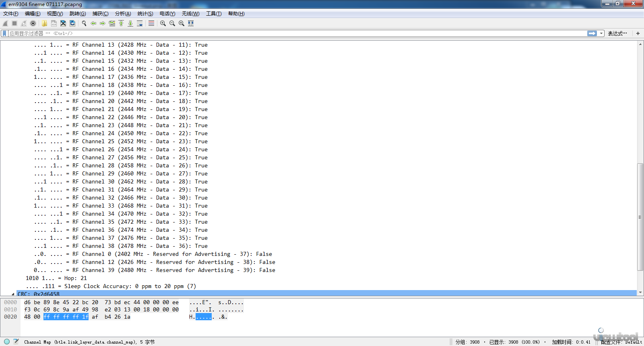Reload the capture file icon
The height and width of the screenshot is (346, 644).
(72, 23)
